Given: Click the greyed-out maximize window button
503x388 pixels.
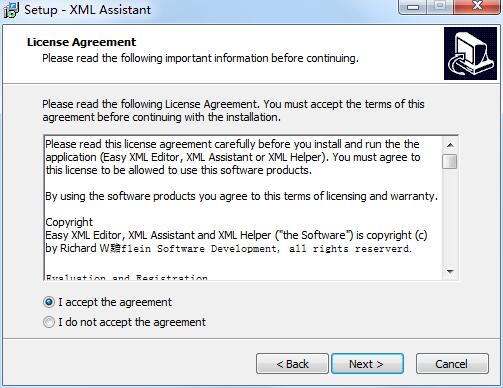Looking at the screenshot, I should [440, 6].
